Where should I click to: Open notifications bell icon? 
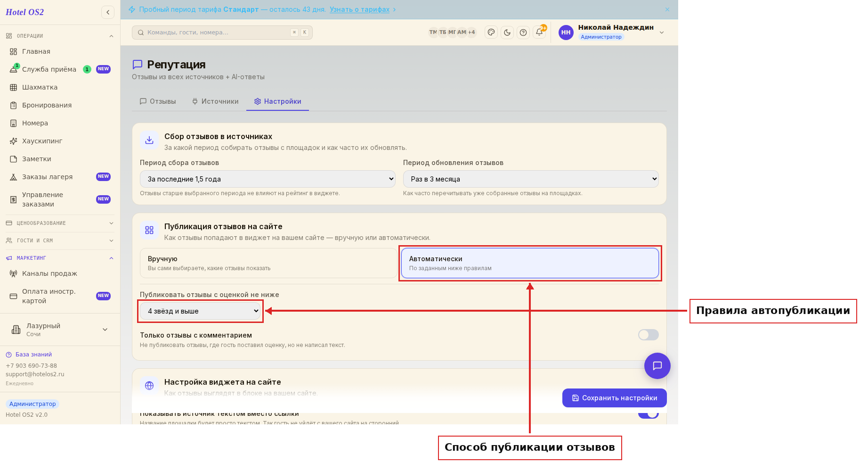click(539, 33)
